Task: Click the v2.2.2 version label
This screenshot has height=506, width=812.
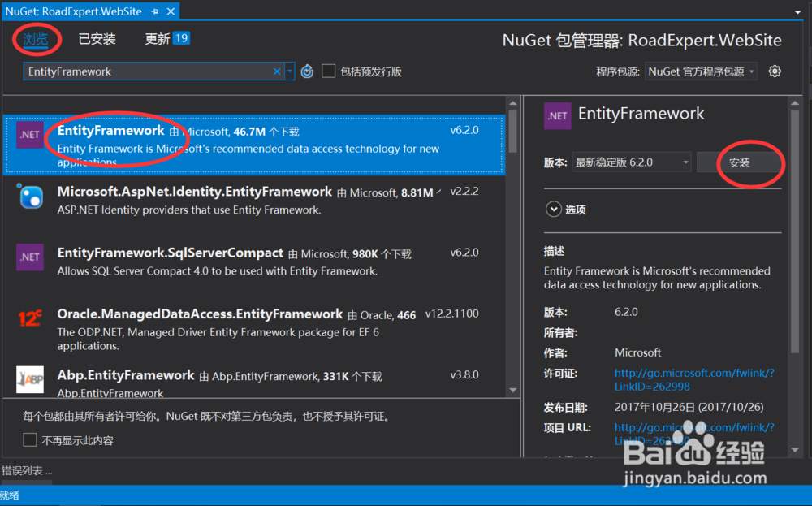Action: tap(464, 191)
